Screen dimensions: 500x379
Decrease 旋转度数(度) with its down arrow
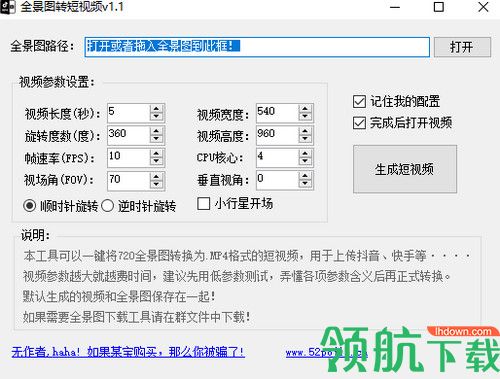coord(156,139)
